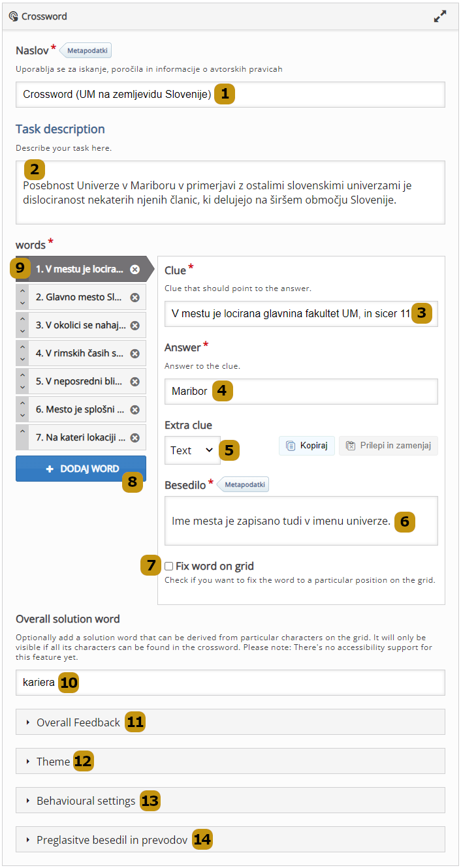Viewport: 461px width, 868px height.
Task: Toggle fullscreen with the expand arrows icon
Action: 440,17
